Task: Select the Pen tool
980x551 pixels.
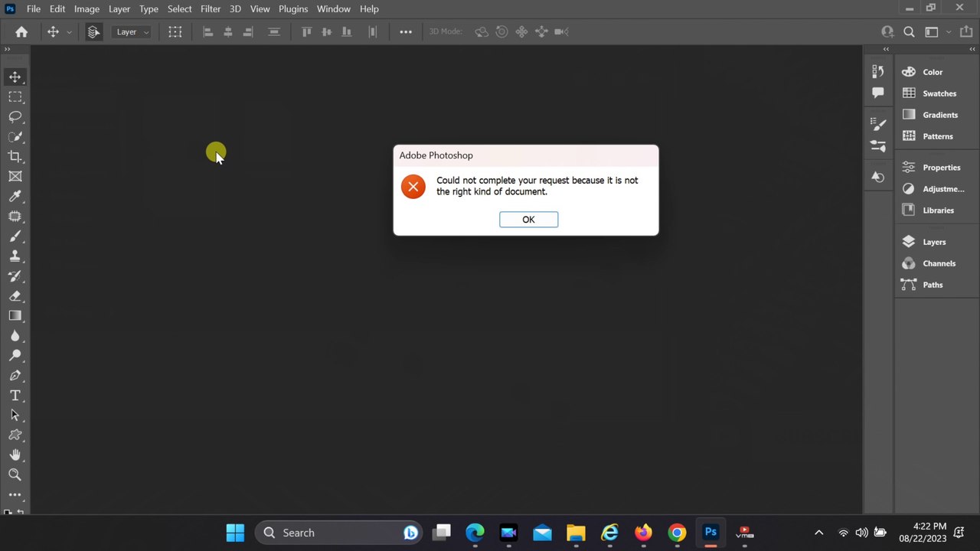Action: pyautogui.click(x=15, y=375)
